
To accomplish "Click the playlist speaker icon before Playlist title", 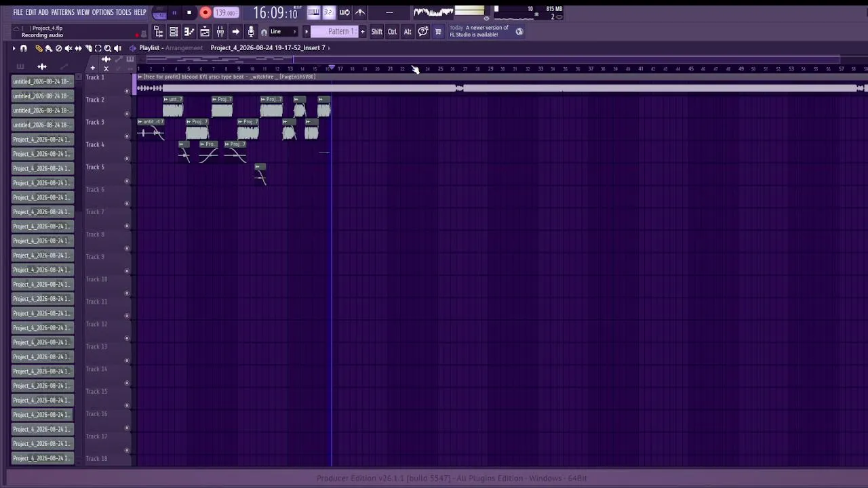I will (x=132, y=48).
